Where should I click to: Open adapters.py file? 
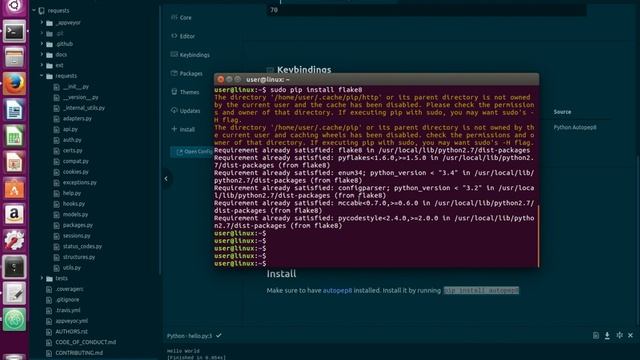click(77, 118)
